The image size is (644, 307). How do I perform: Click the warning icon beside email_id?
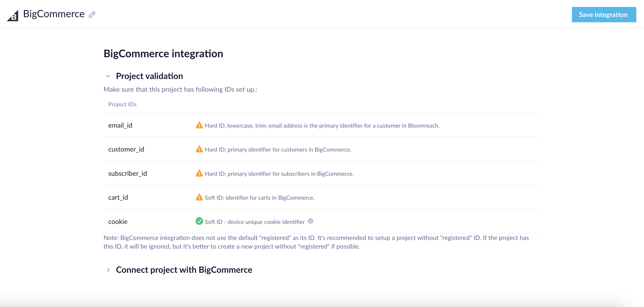coord(199,125)
